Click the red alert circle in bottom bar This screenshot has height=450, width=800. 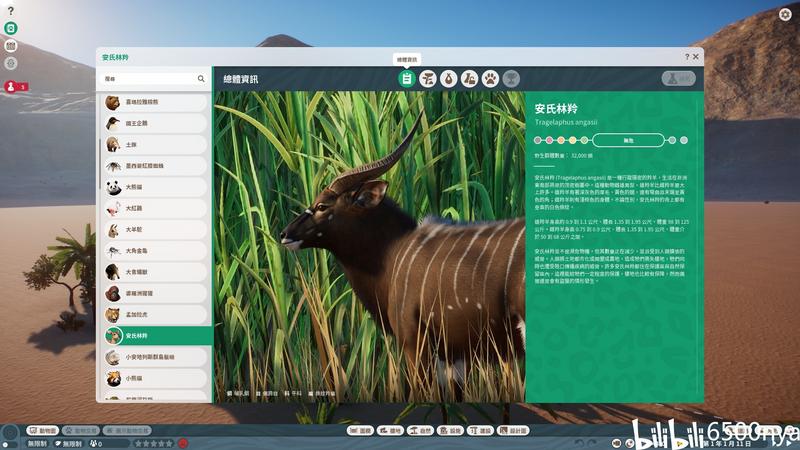point(183,443)
